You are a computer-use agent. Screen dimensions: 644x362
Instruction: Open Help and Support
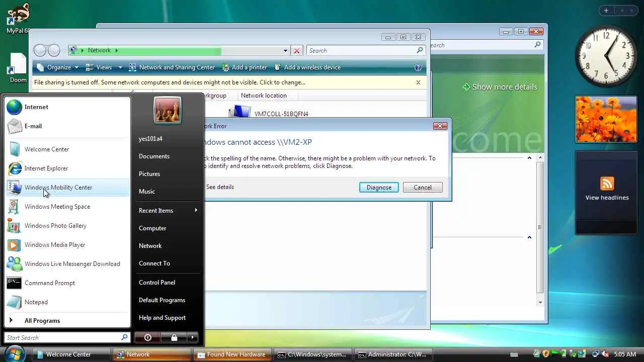click(168, 318)
